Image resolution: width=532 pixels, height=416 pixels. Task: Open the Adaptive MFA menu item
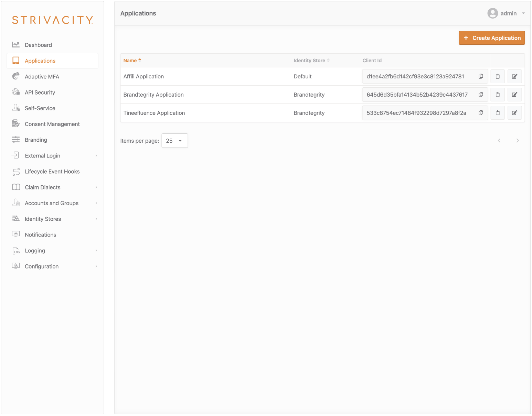52,77
